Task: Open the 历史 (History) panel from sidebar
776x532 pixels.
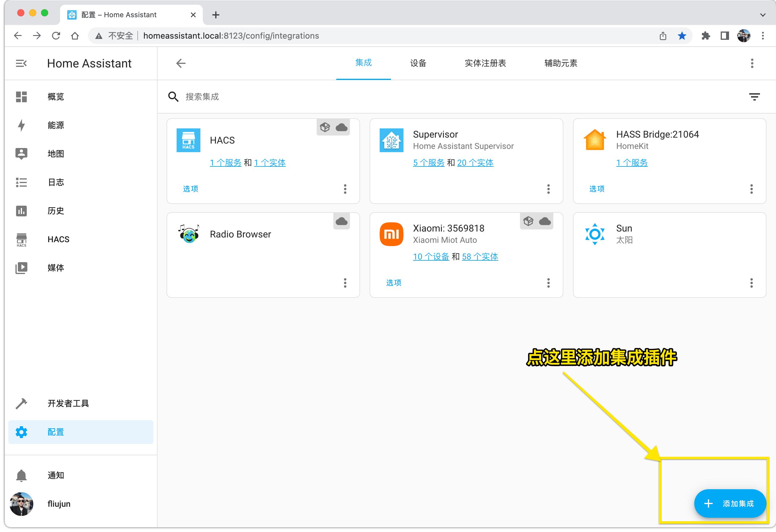Action: (x=55, y=211)
